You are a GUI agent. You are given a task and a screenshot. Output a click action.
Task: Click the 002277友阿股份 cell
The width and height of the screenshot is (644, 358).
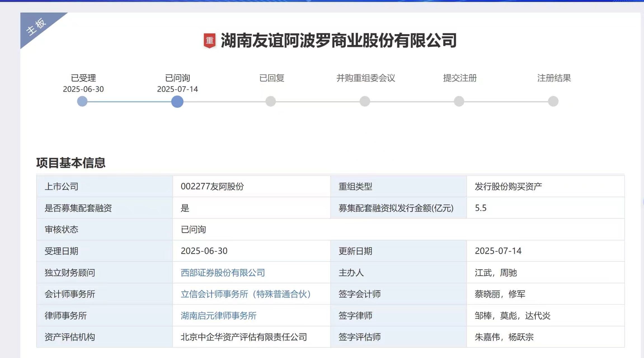[x=252, y=186]
